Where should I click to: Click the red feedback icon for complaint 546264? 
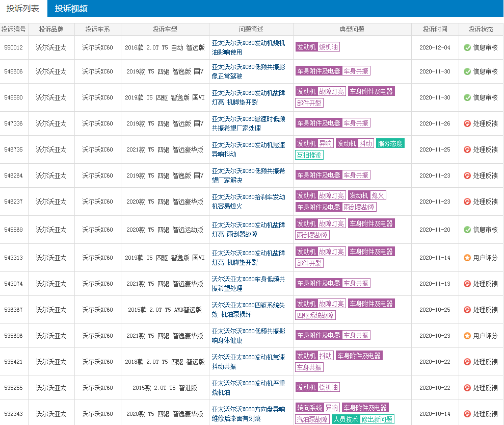(x=467, y=176)
